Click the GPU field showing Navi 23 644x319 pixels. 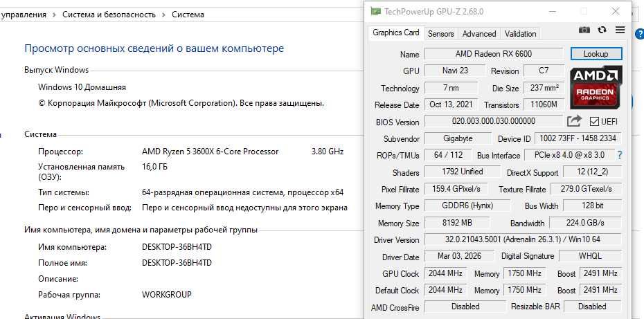[x=455, y=70]
